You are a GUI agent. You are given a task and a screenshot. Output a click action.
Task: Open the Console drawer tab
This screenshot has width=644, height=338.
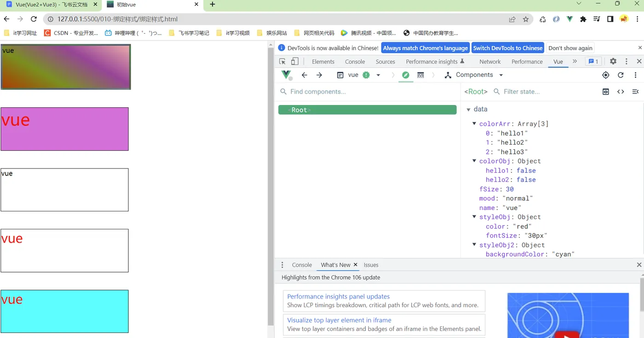[302, 265]
